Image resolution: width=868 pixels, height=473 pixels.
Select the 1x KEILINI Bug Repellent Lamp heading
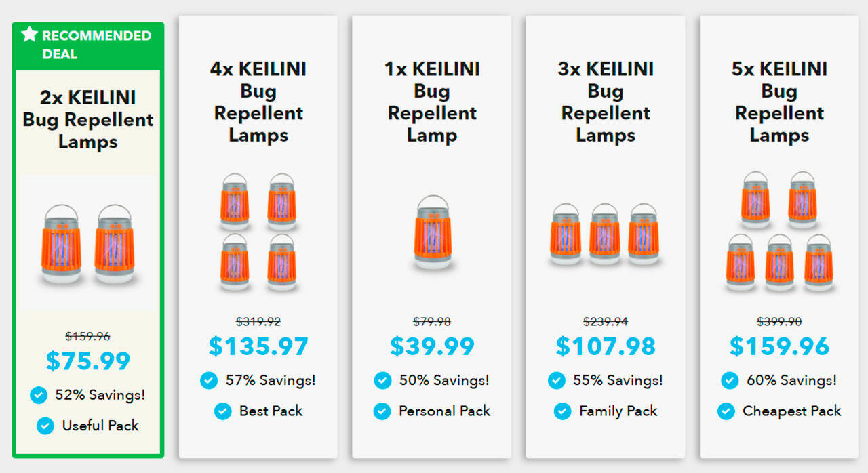pos(432,102)
